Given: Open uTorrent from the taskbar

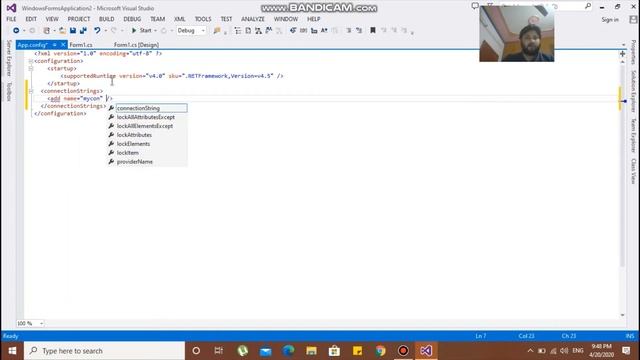Looking at the screenshot, I should click(243, 351).
